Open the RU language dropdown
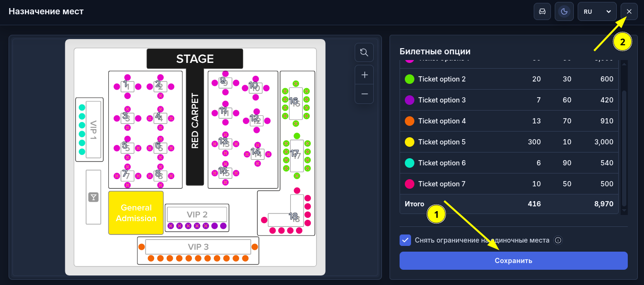 tap(597, 11)
